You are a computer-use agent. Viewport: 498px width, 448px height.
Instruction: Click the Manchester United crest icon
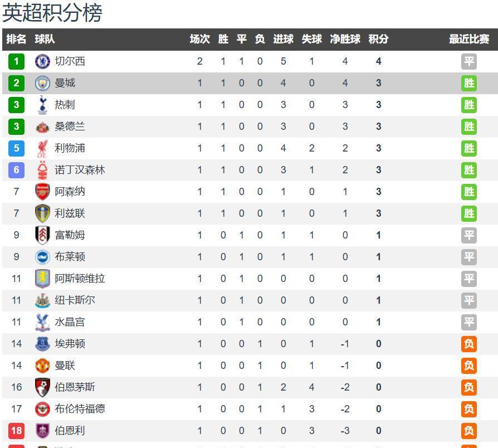[43, 366]
